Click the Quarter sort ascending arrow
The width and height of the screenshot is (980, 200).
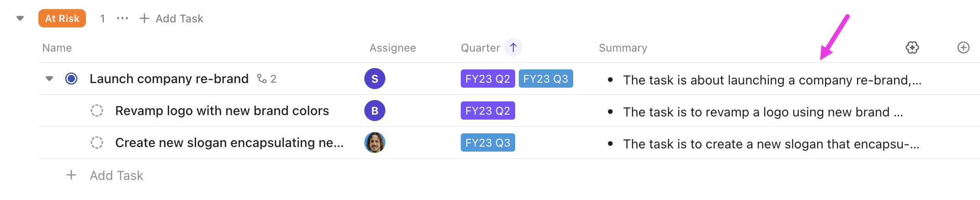point(513,47)
